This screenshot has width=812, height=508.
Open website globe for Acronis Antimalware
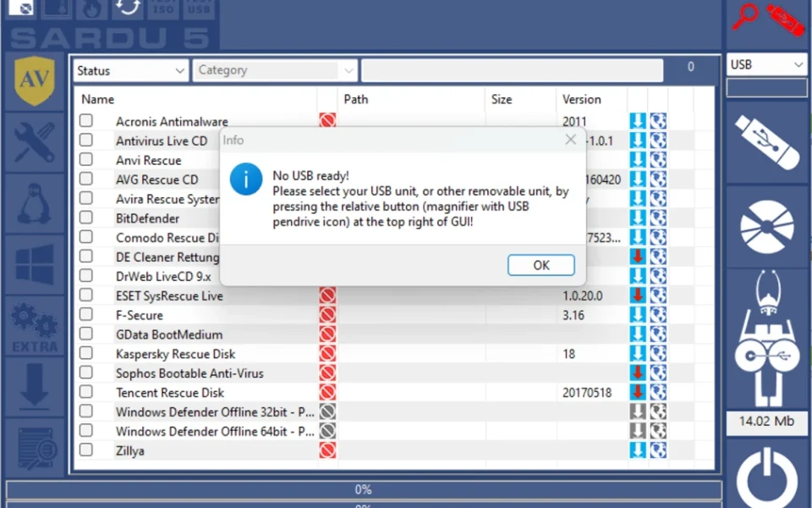[658, 121]
